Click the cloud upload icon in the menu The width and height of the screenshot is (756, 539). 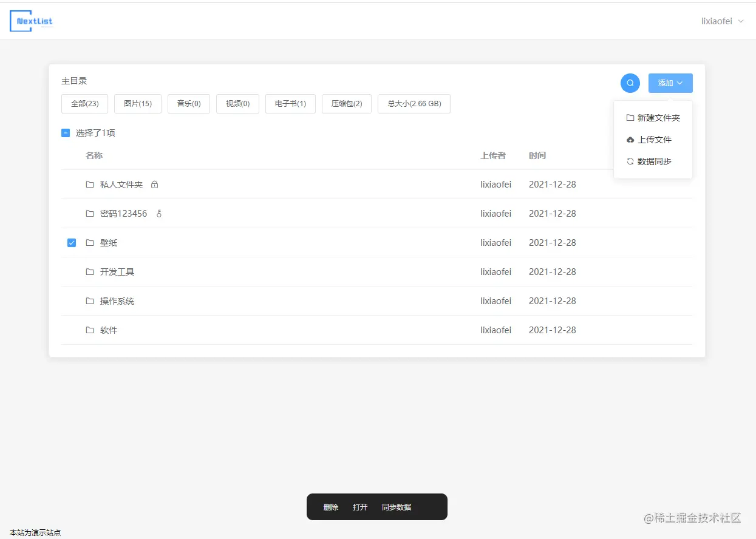(630, 139)
